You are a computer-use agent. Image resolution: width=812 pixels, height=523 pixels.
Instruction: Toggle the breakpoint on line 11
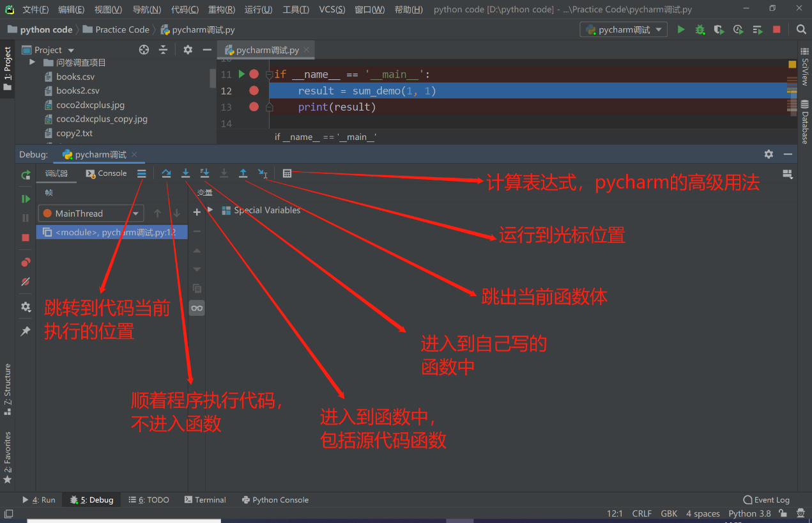pyautogui.click(x=254, y=75)
